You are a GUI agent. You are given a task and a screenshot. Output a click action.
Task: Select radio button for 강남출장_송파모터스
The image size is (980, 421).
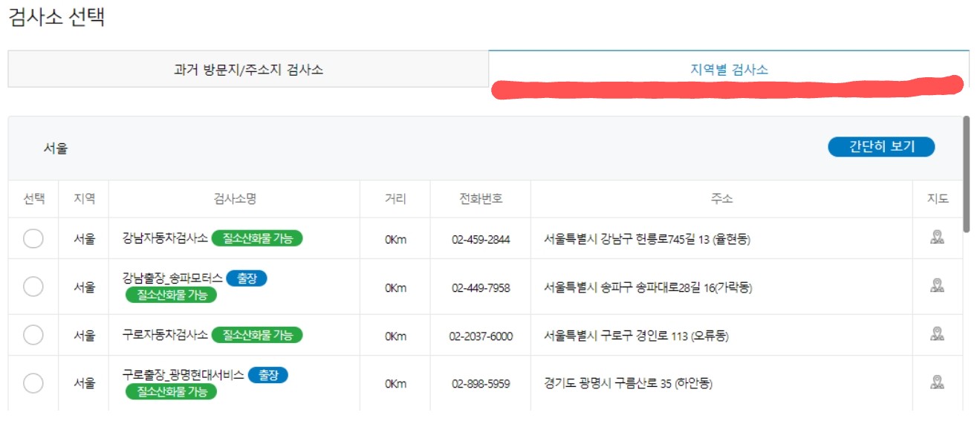pos(33,287)
